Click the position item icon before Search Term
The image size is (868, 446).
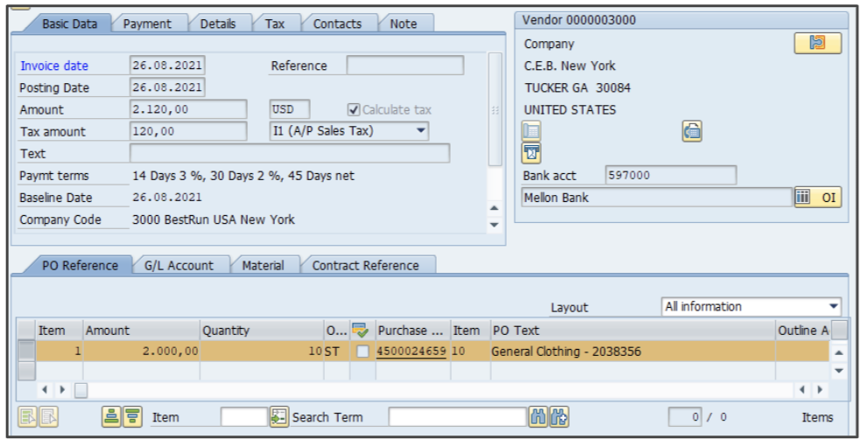tap(279, 417)
